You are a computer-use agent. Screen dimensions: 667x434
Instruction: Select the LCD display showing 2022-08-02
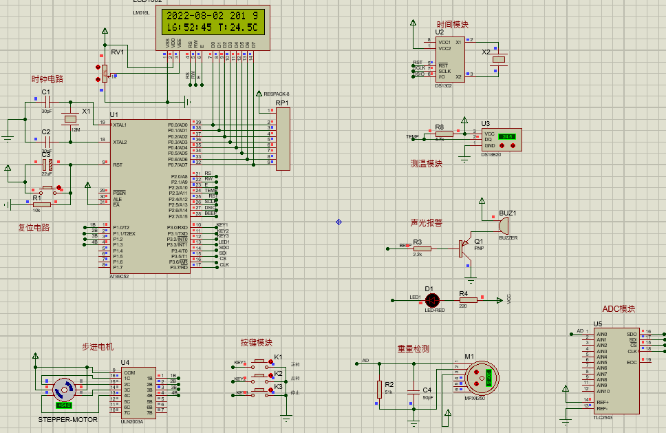[213, 28]
